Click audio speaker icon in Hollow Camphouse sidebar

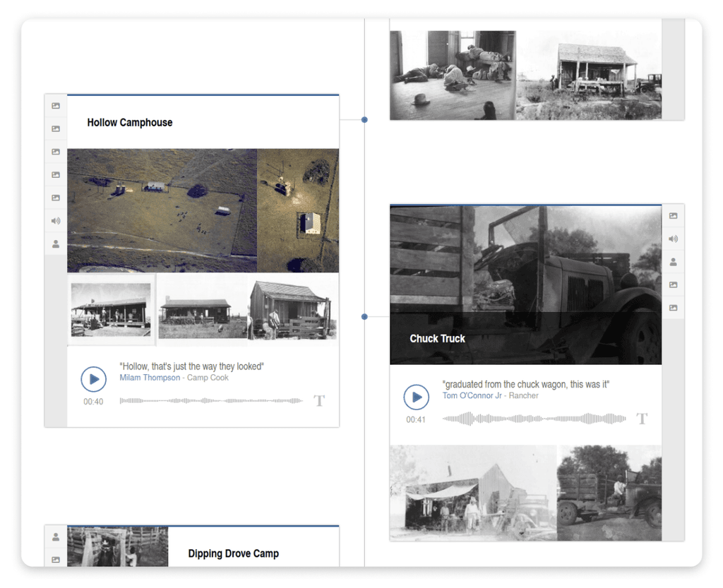click(56, 221)
